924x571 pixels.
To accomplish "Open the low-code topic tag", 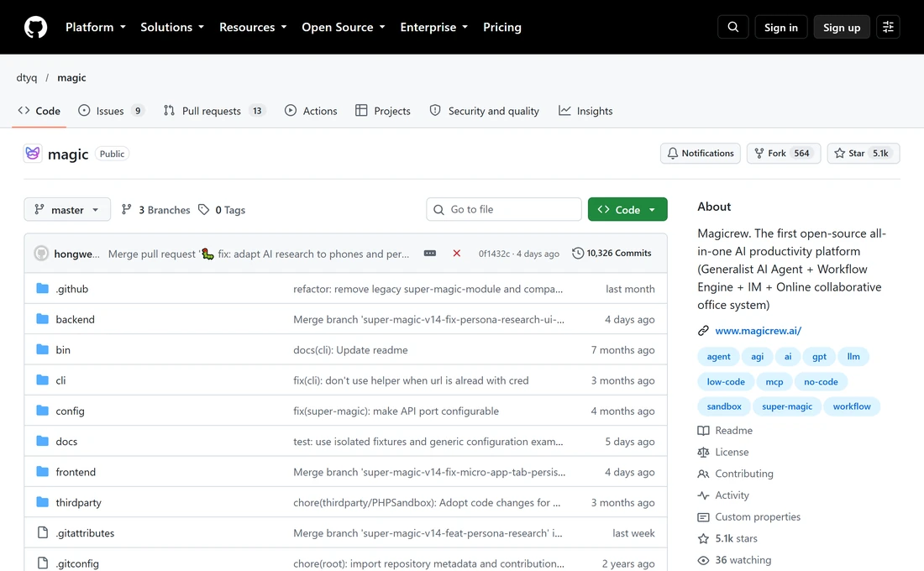I will point(726,382).
